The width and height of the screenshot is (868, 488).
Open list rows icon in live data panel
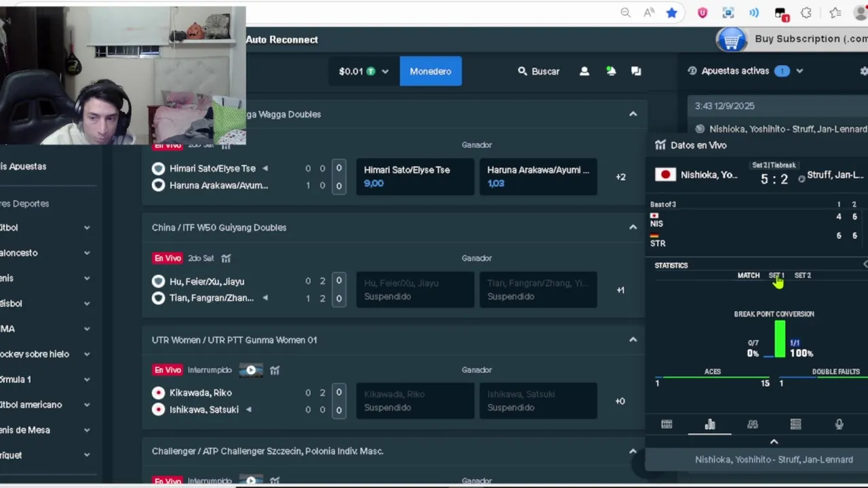795,424
